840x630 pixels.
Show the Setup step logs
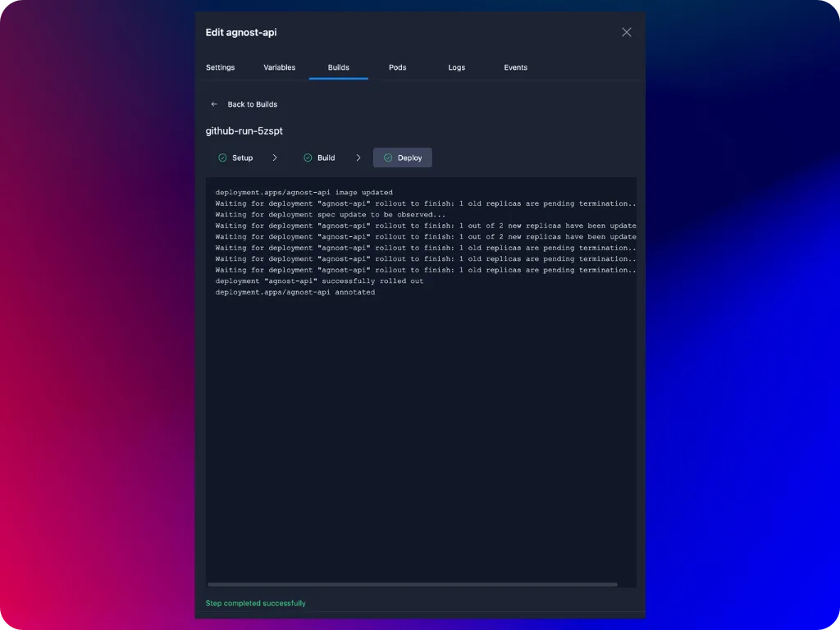coord(235,157)
